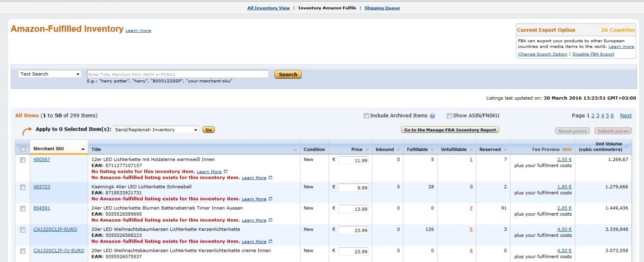
Task: Select the checkbox for SKU 480567
Action: (23, 160)
